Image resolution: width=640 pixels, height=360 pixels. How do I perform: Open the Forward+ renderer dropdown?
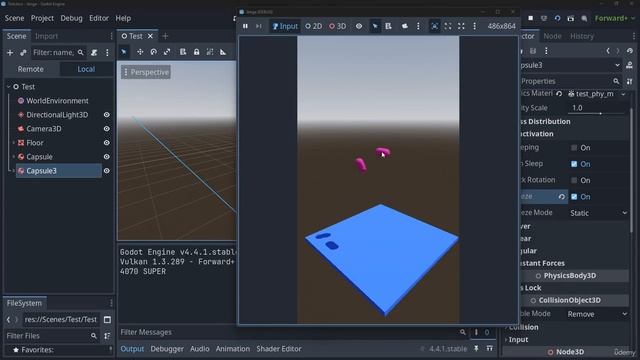pos(614,18)
